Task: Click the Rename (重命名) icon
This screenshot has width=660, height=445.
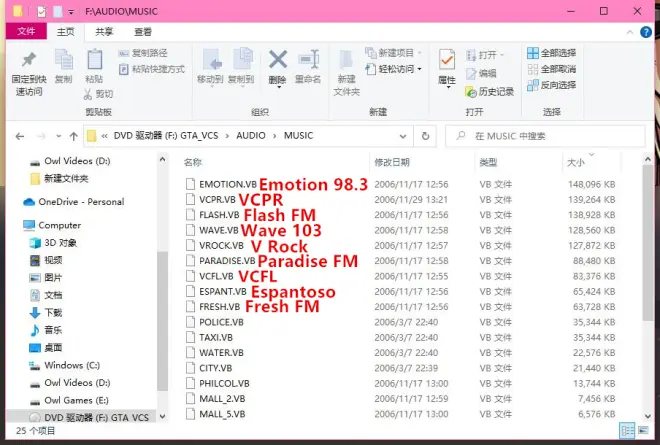Action: [309, 59]
